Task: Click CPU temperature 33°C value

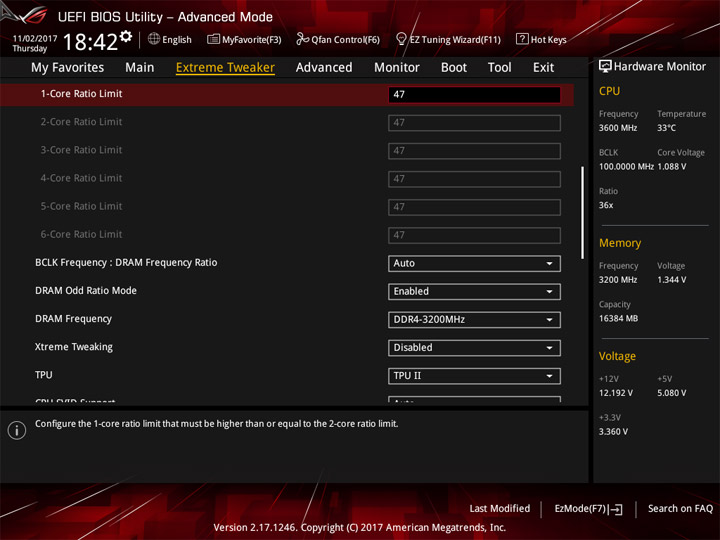Action: pos(666,128)
